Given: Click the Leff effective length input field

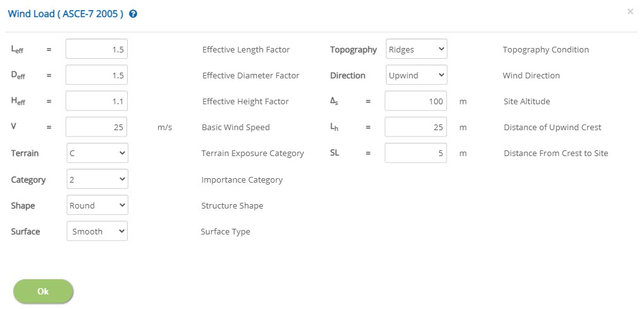Looking at the screenshot, I should 97,49.
